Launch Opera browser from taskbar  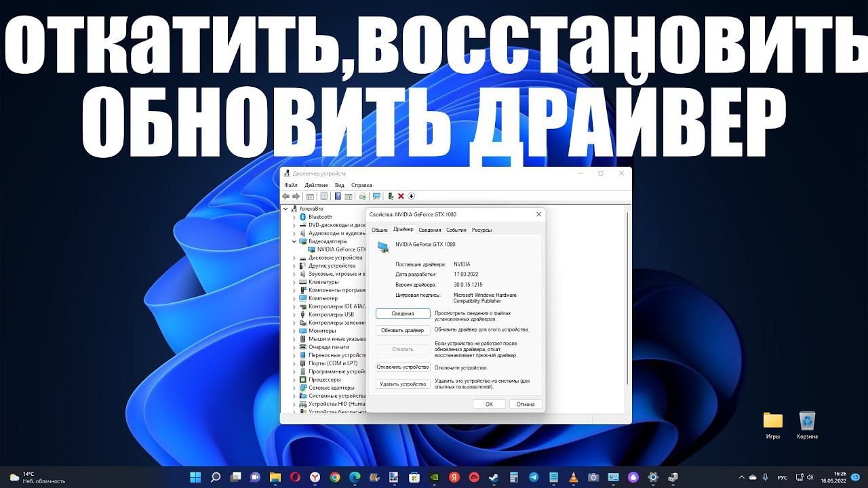tap(295, 477)
